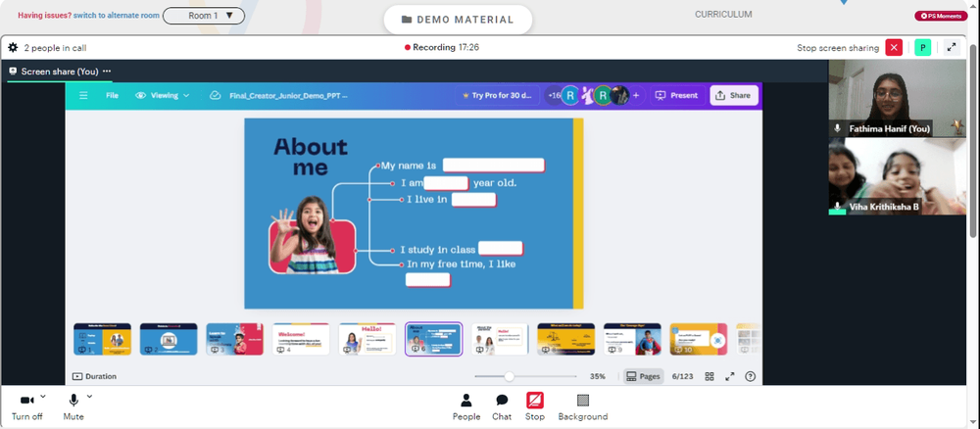Expand the call to full screen
The image size is (980, 429).
click(952, 47)
